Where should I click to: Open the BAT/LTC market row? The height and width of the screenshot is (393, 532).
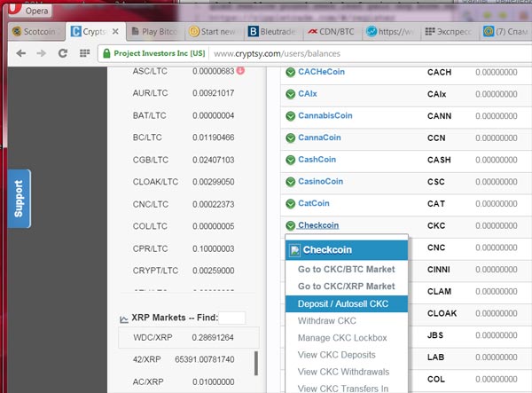click(184, 115)
